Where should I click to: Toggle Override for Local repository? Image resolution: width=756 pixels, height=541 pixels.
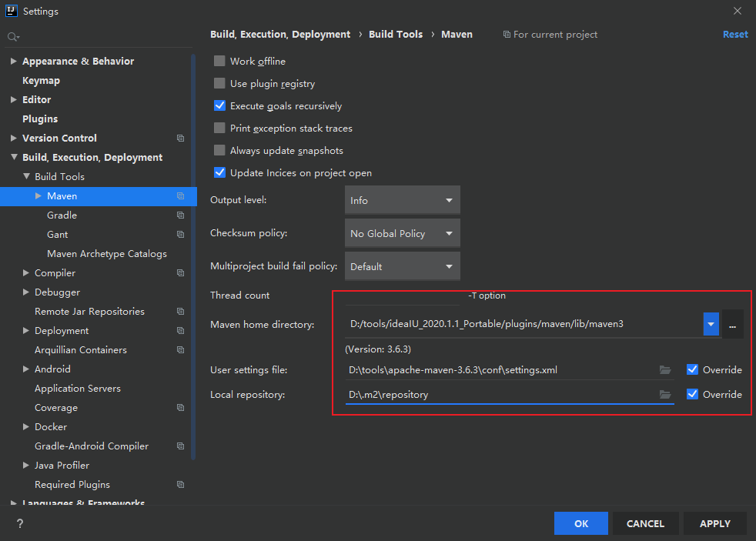click(x=692, y=394)
